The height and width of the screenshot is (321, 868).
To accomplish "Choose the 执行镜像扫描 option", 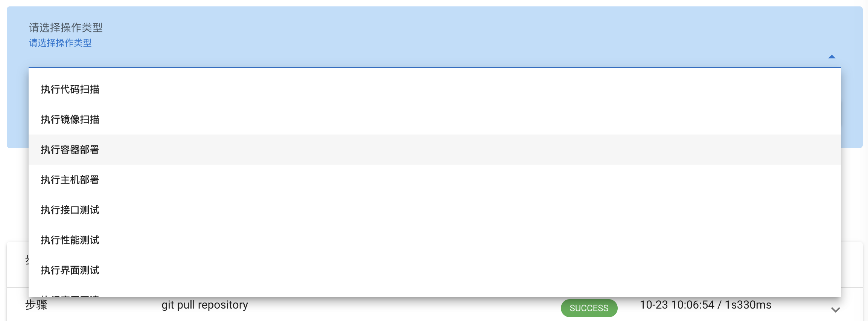I will pyautogui.click(x=70, y=119).
